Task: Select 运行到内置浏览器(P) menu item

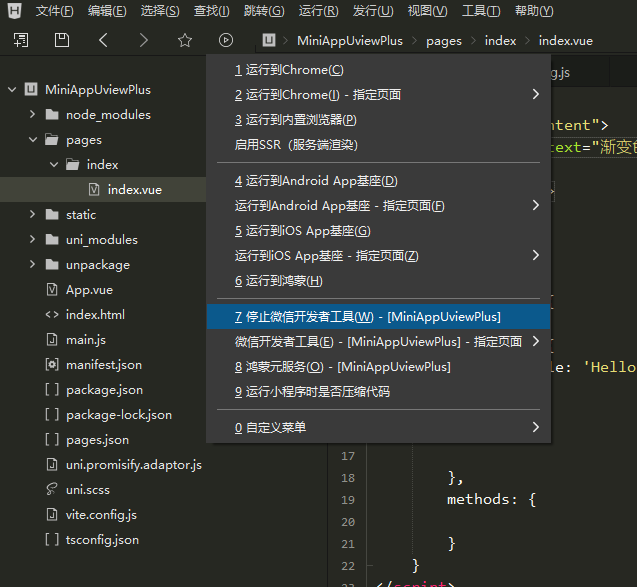Action: 379,120
